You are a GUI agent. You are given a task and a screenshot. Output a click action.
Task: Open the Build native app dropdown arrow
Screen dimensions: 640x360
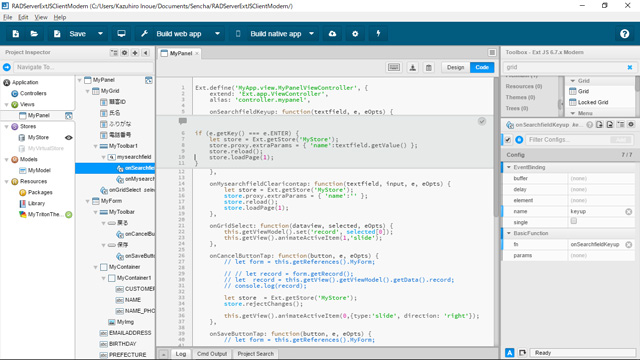coord(311,34)
